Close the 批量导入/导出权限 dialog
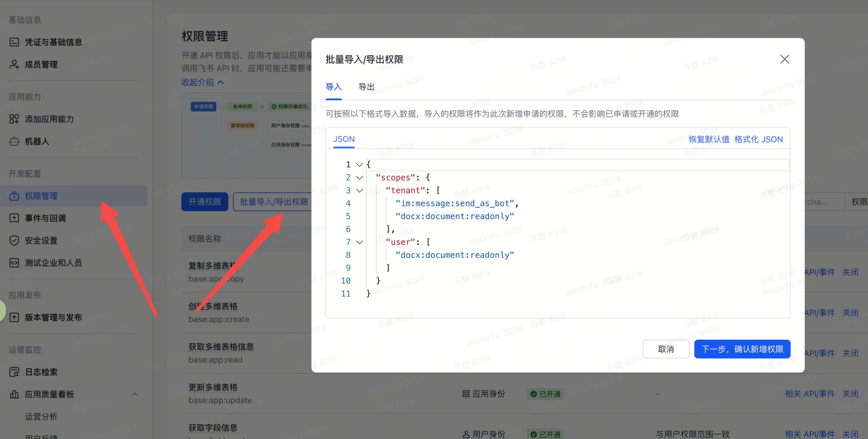 pos(785,59)
